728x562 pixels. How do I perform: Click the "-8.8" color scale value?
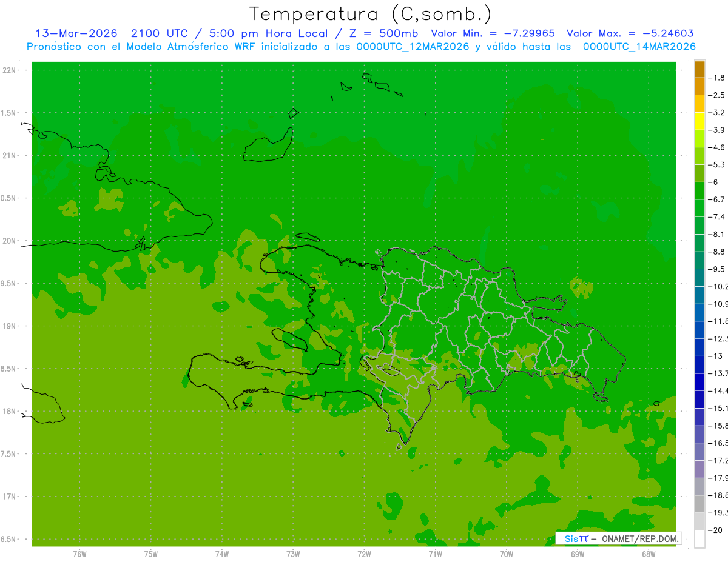pos(716,252)
